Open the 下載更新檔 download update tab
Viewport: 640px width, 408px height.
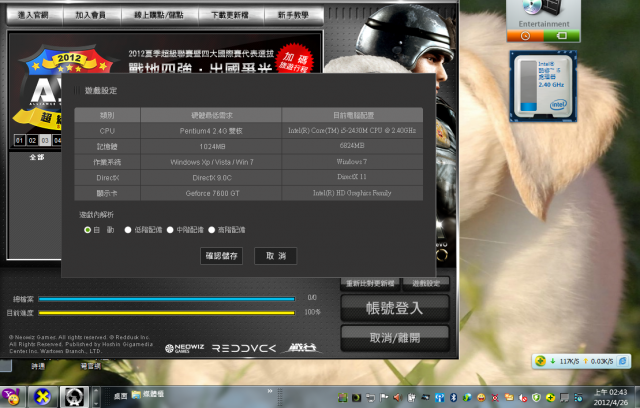pos(231,16)
